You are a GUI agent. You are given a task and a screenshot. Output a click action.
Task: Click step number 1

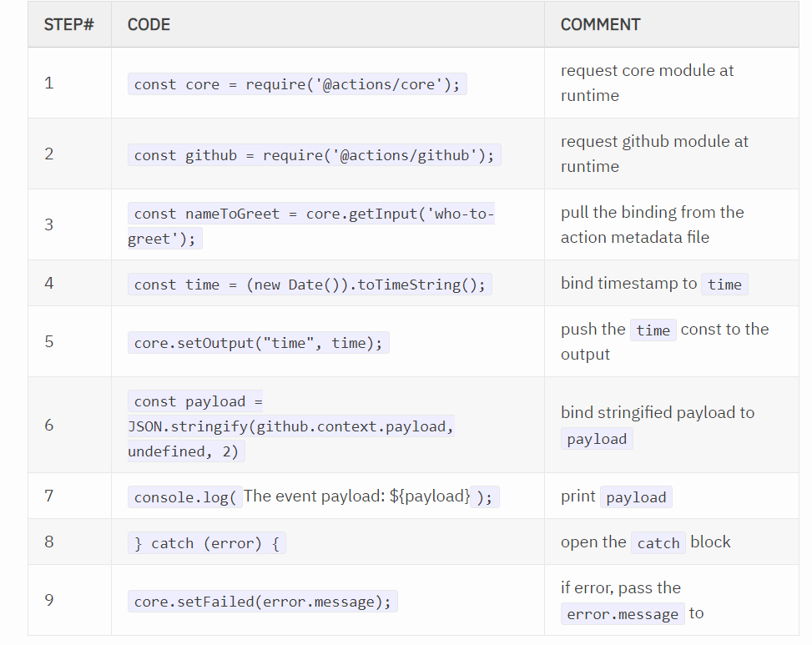[48, 83]
